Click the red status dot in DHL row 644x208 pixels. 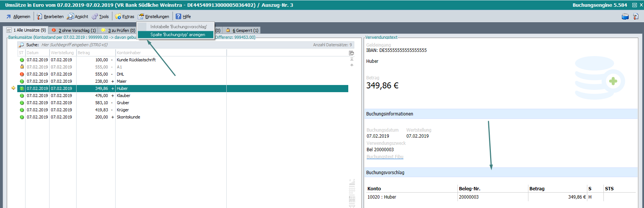(x=22, y=74)
